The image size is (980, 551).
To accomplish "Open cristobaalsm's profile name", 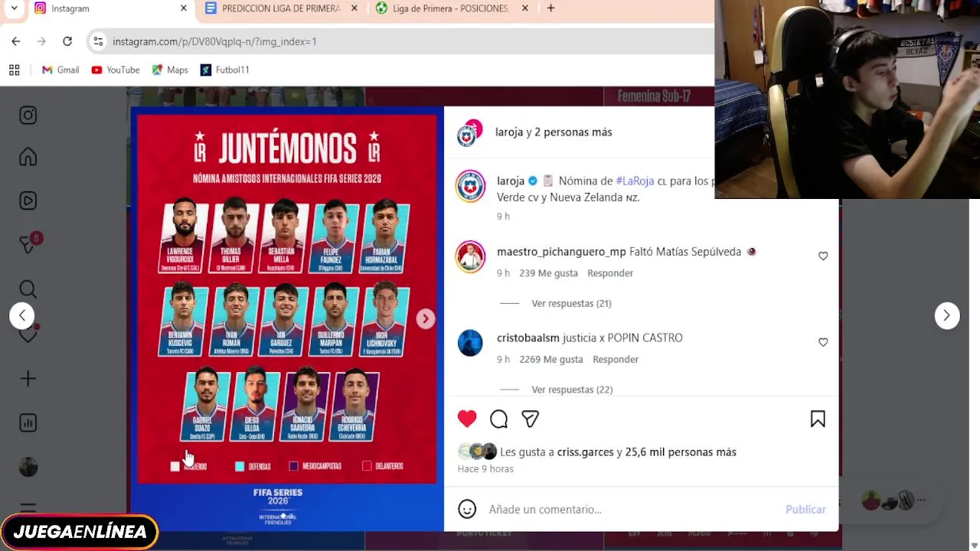I will tap(528, 337).
